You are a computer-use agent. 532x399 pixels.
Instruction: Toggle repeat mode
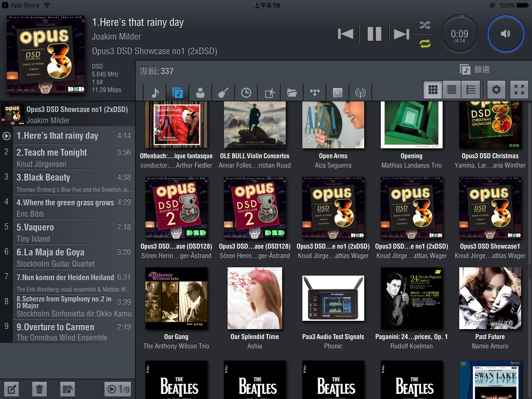click(x=425, y=43)
